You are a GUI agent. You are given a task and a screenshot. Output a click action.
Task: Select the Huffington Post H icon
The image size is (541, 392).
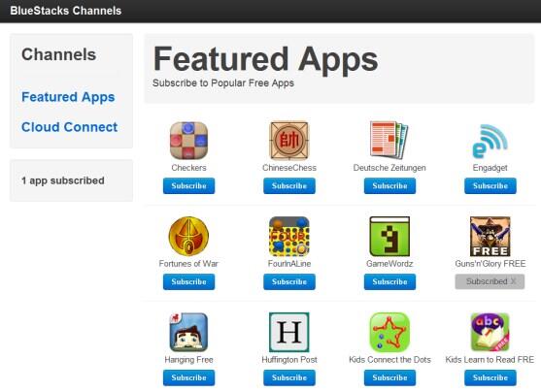pyautogui.click(x=289, y=332)
